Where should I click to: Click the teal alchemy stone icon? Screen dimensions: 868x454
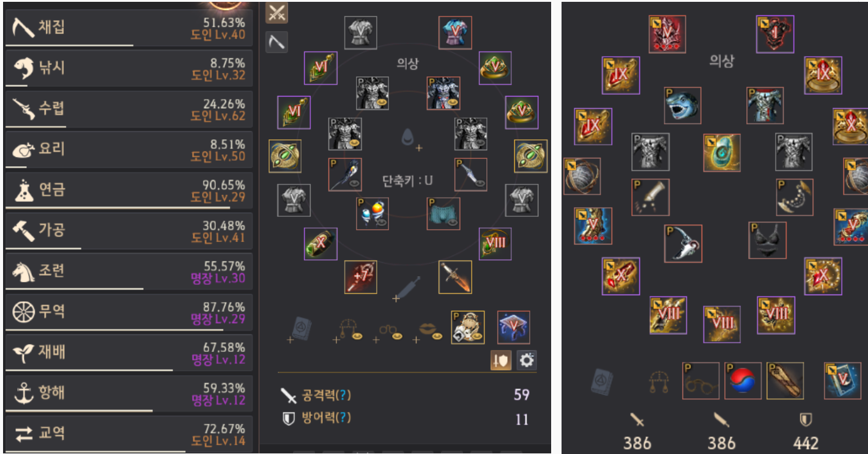[722, 153]
